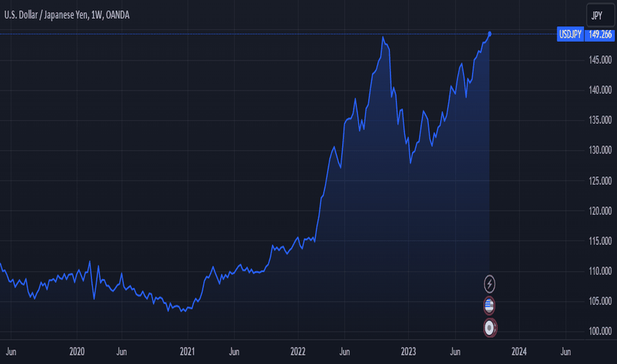Click the 2024 label on time axis
Screen dimensions: 617x364
pyautogui.click(x=519, y=351)
